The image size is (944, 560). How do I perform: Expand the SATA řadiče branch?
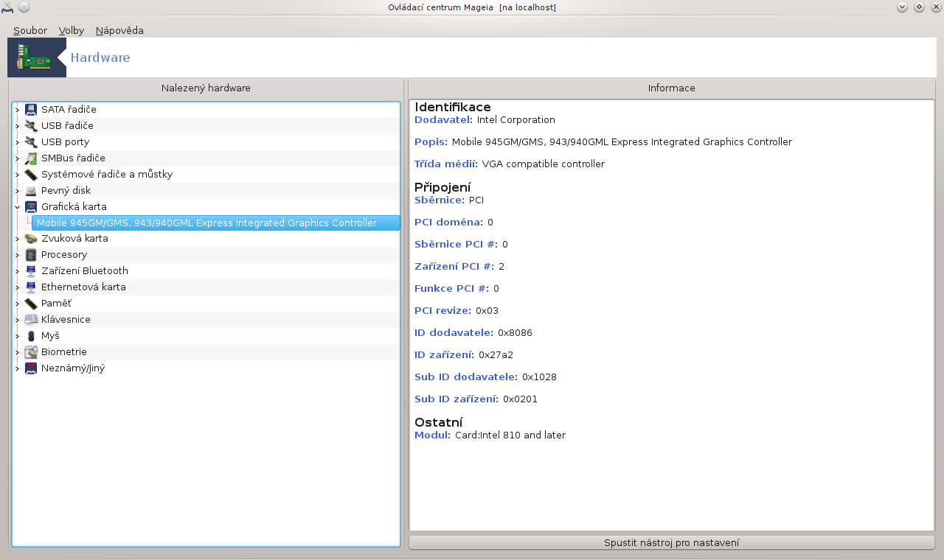(17, 110)
